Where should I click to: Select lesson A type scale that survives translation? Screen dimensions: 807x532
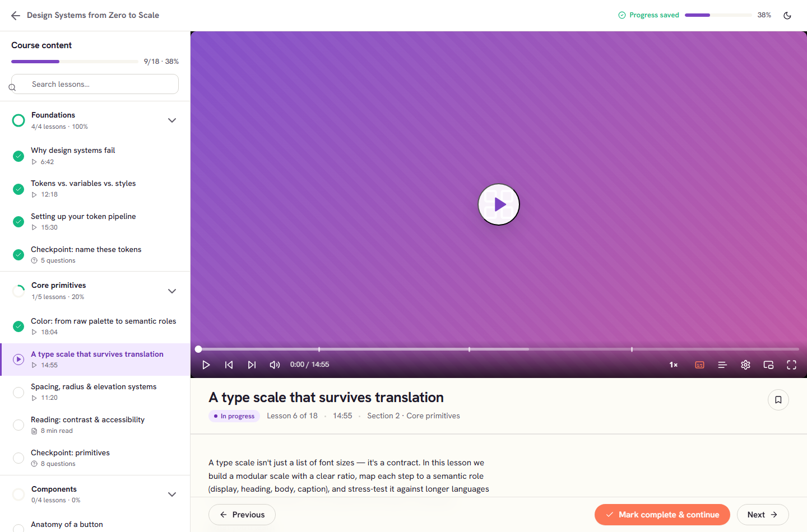[95, 360]
